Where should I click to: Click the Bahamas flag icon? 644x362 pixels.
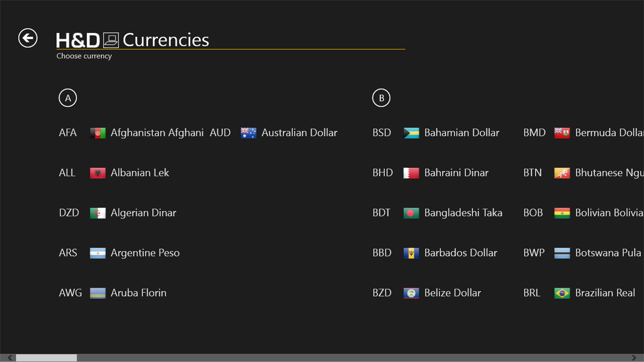click(x=411, y=133)
